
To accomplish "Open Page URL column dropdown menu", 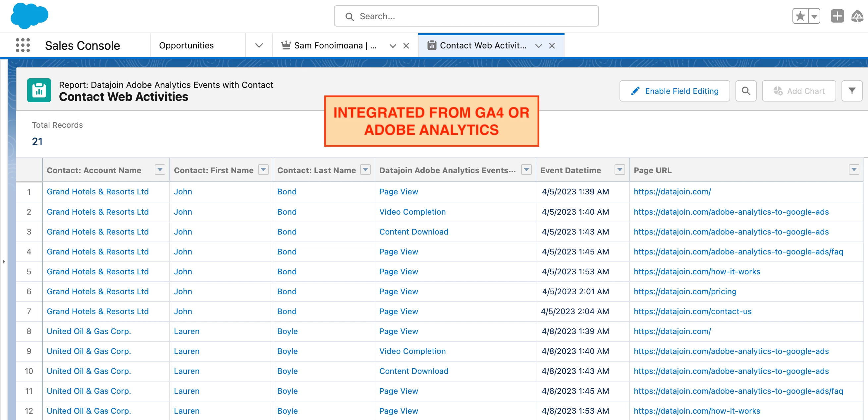I will (853, 169).
